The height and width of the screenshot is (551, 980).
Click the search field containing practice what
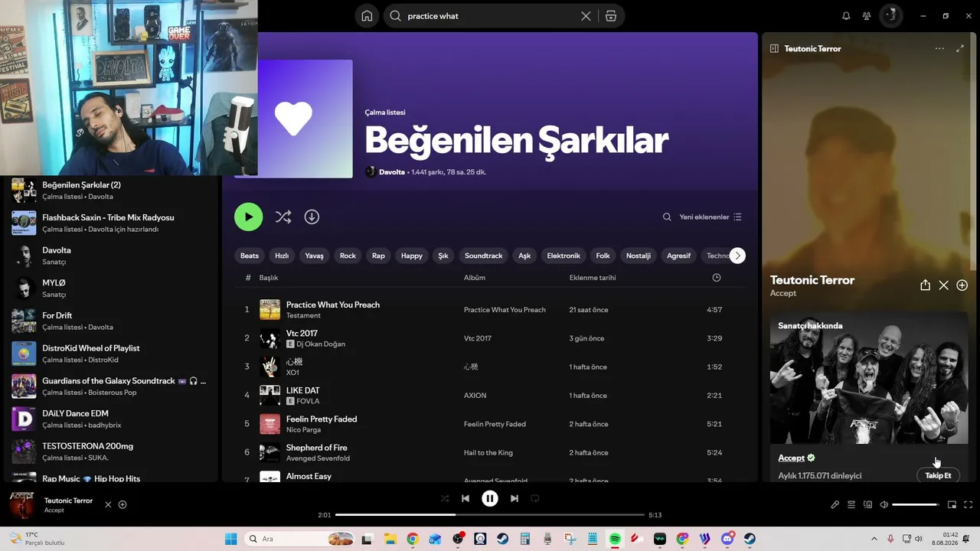(x=490, y=16)
